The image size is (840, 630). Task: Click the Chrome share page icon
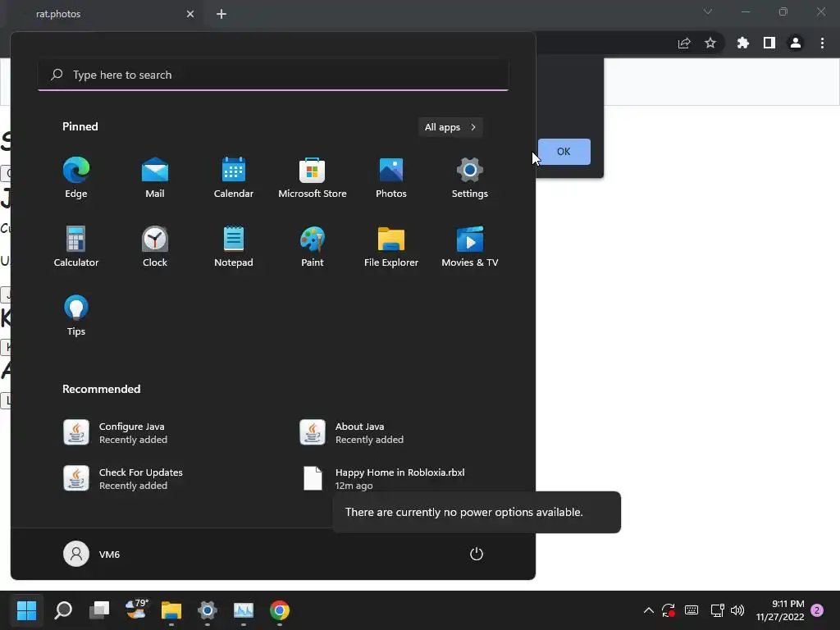(x=684, y=43)
